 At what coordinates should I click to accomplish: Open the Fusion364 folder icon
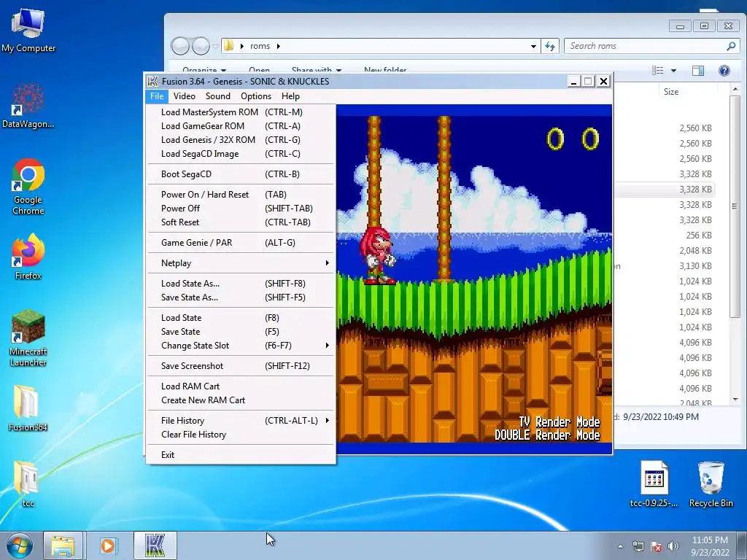28,408
